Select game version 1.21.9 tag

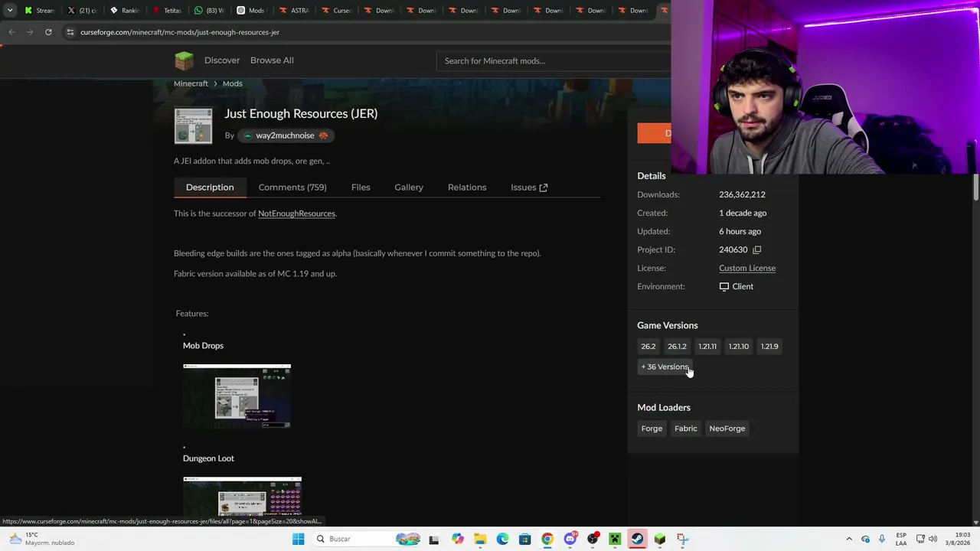coord(769,347)
